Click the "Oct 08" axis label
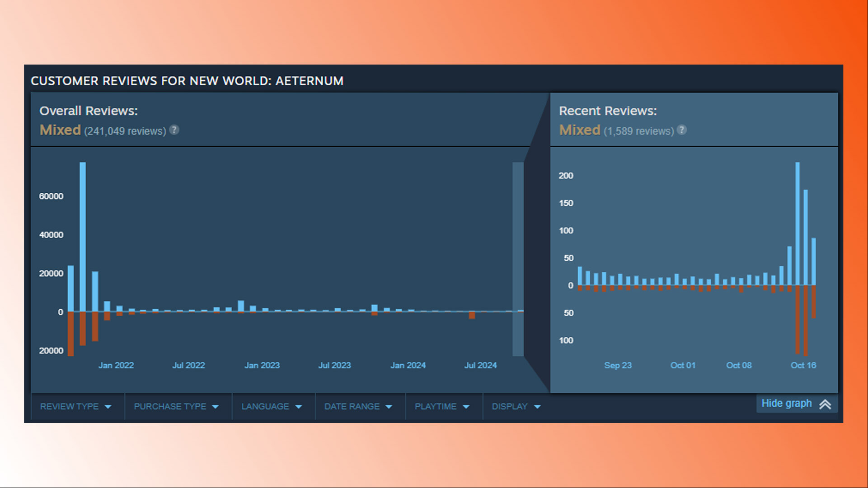 [x=739, y=365]
